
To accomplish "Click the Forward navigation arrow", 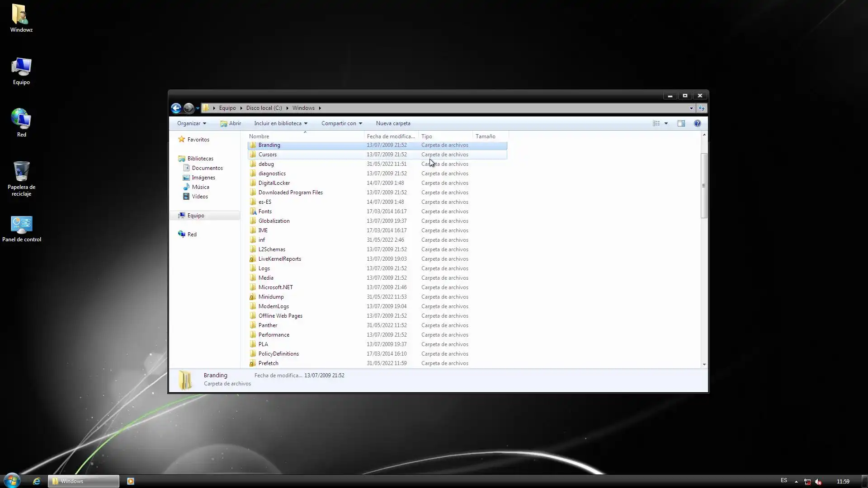I will (189, 108).
